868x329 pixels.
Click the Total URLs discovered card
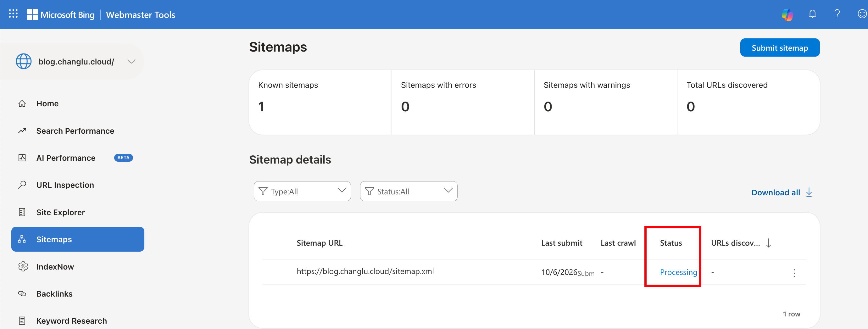(748, 103)
